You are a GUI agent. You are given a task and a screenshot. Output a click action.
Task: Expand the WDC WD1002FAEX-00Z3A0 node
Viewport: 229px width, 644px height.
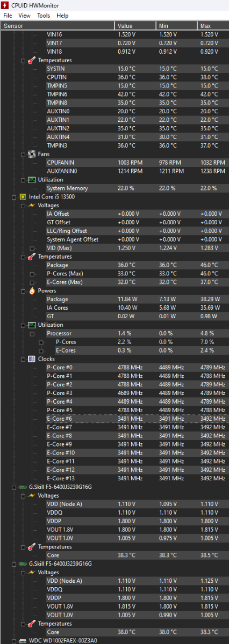point(13,641)
